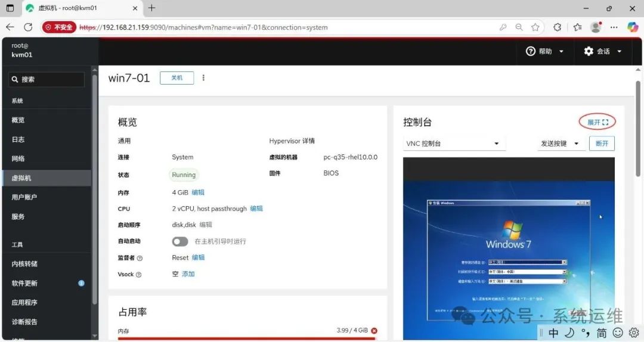Open the 会话 session dropdown

coord(602,51)
